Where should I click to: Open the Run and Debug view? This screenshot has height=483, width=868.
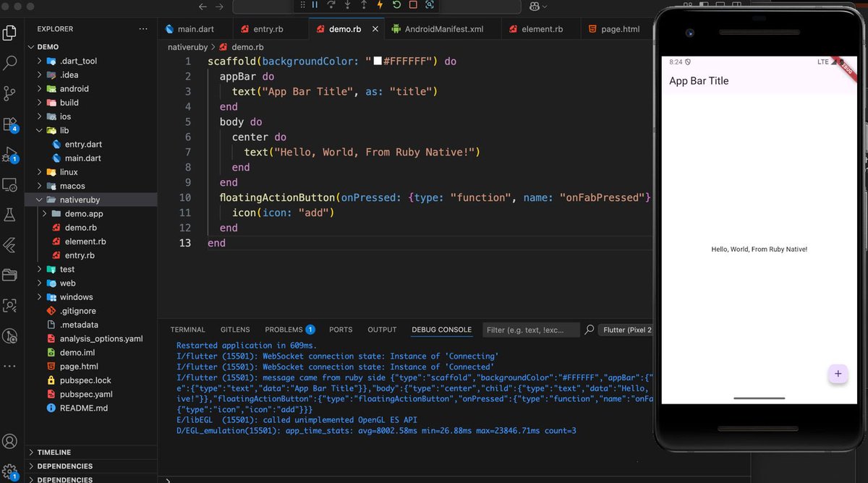pos(10,154)
